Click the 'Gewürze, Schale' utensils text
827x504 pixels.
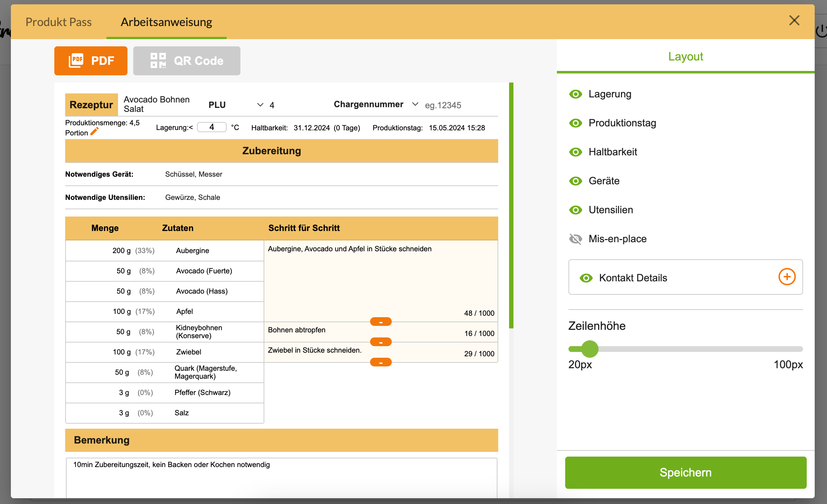[x=193, y=197]
